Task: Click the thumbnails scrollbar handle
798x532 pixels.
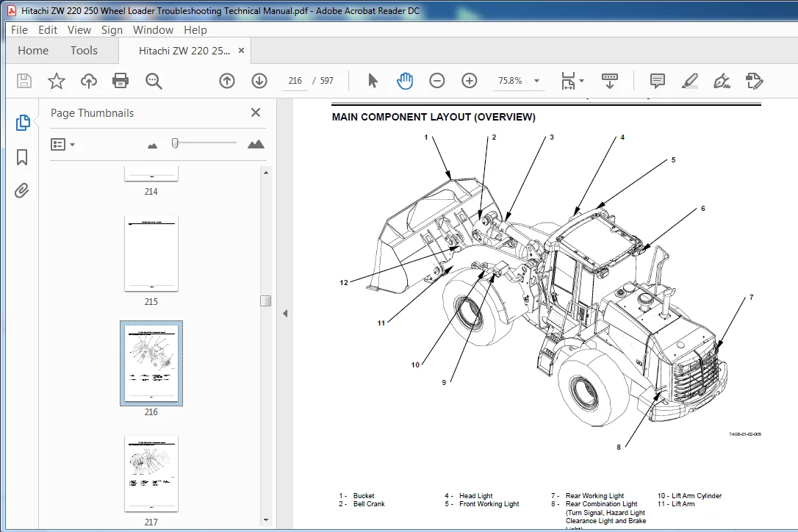Action: [x=266, y=301]
